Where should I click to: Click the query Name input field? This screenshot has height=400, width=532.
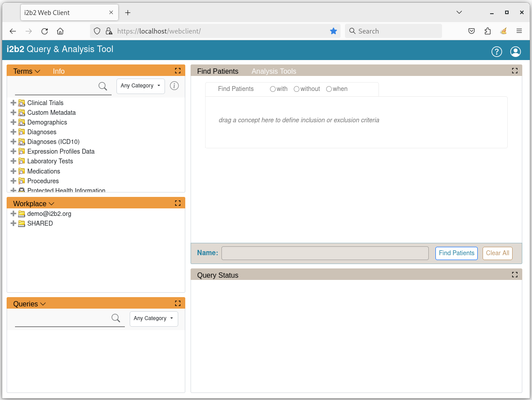pyautogui.click(x=325, y=253)
